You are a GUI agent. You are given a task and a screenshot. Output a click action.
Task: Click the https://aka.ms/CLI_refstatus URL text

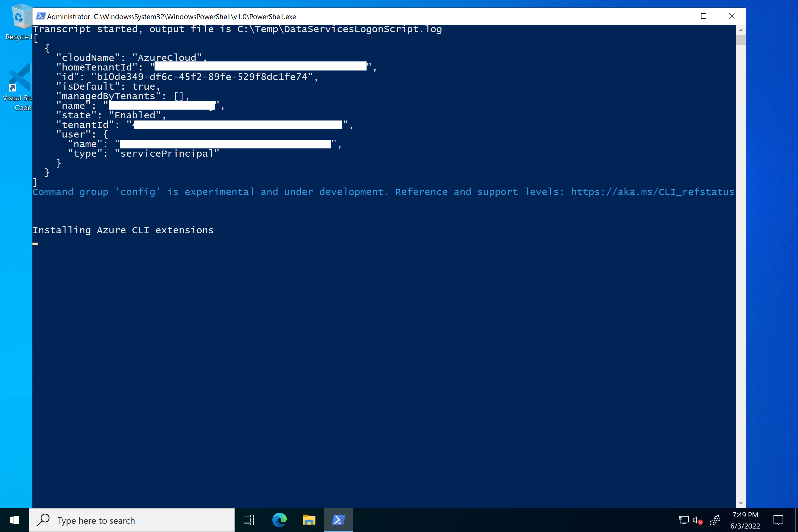[x=652, y=192]
